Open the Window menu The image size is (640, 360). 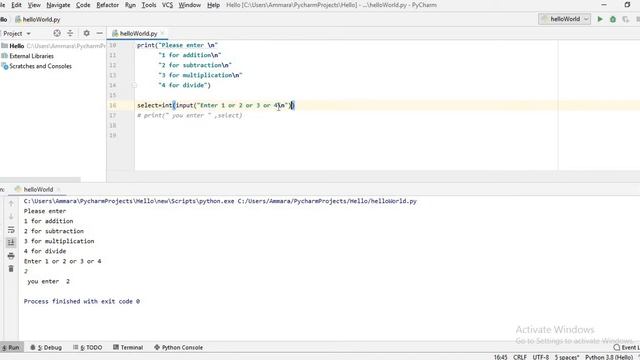point(190,5)
